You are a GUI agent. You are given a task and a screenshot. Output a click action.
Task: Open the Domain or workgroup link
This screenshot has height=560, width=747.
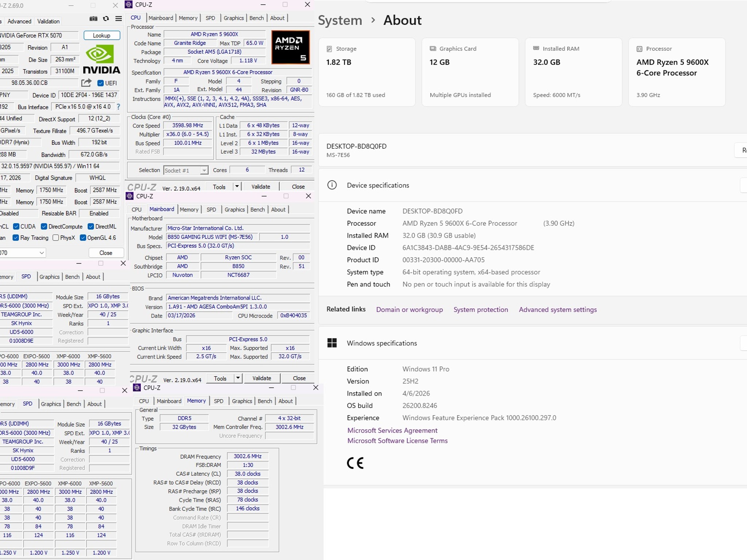click(x=410, y=310)
